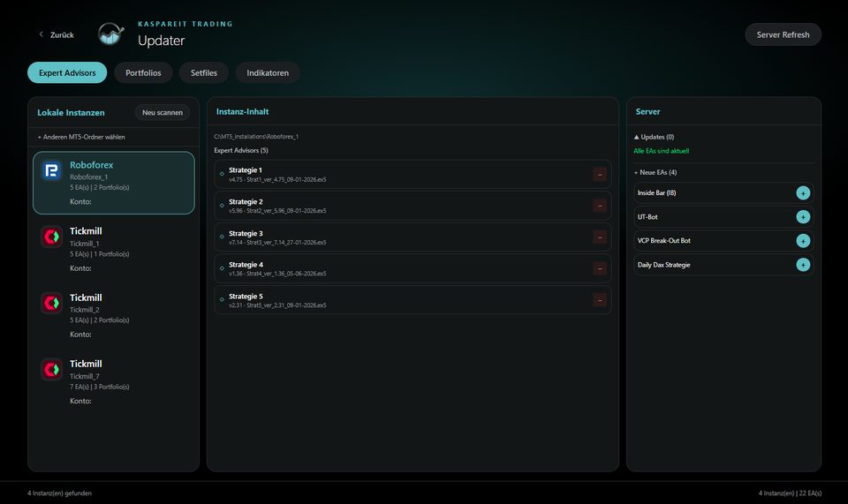Screen dimensions: 848x504
Task: Add Inside Bar (IB) with plus icon
Action: (x=803, y=192)
